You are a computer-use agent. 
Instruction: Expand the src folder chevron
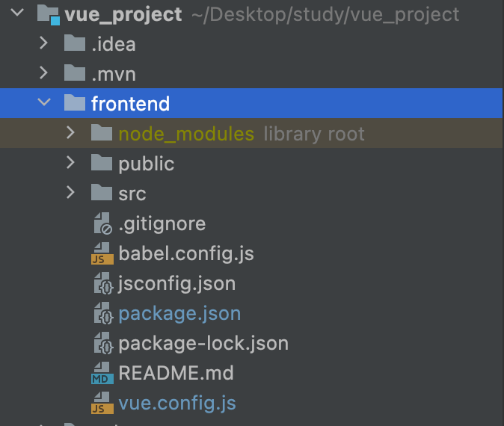tap(70, 192)
